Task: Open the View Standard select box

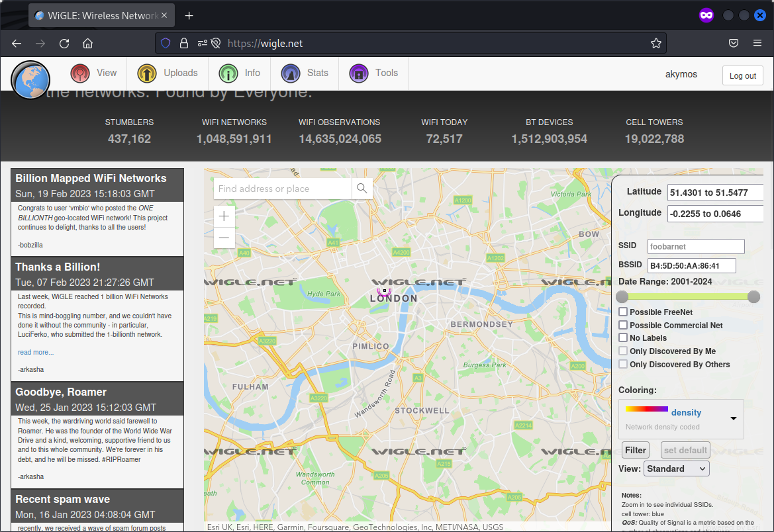Action: point(676,468)
